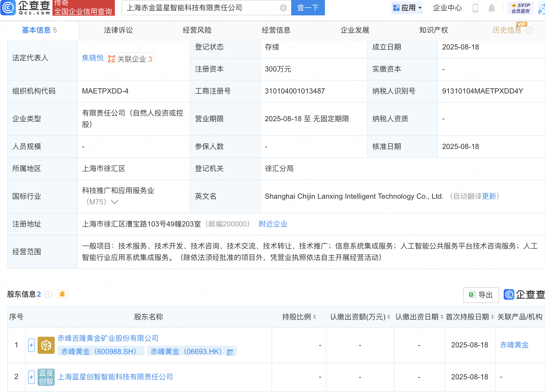Click the HK stock chart icon after 06693.HK
Image resolution: width=545 pixels, height=392 pixels.
tap(230, 352)
